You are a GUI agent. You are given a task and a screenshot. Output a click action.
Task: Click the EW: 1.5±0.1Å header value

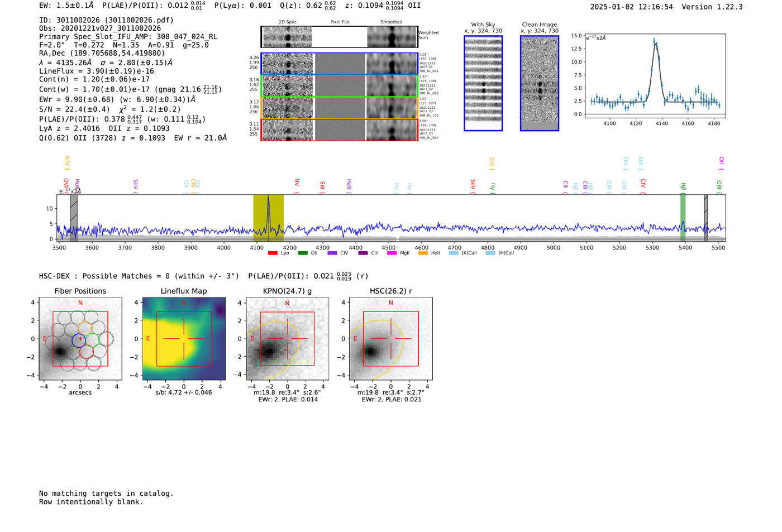click(66, 6)
